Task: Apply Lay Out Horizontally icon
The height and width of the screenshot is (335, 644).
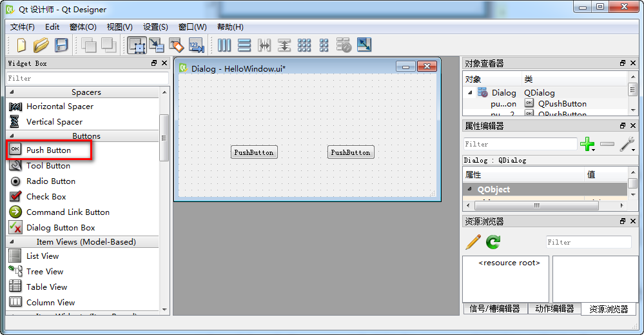Action: click(224, 45)
